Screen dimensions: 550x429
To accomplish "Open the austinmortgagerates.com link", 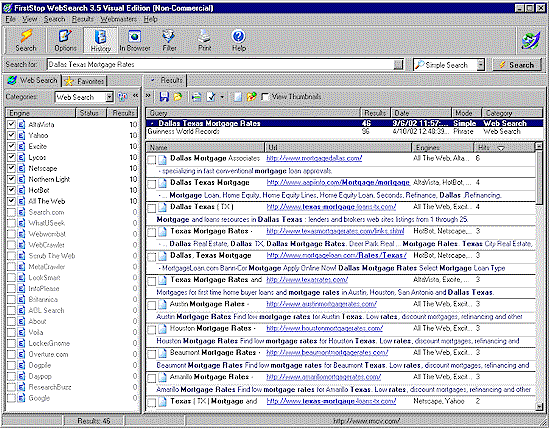I will click(321, 304).
